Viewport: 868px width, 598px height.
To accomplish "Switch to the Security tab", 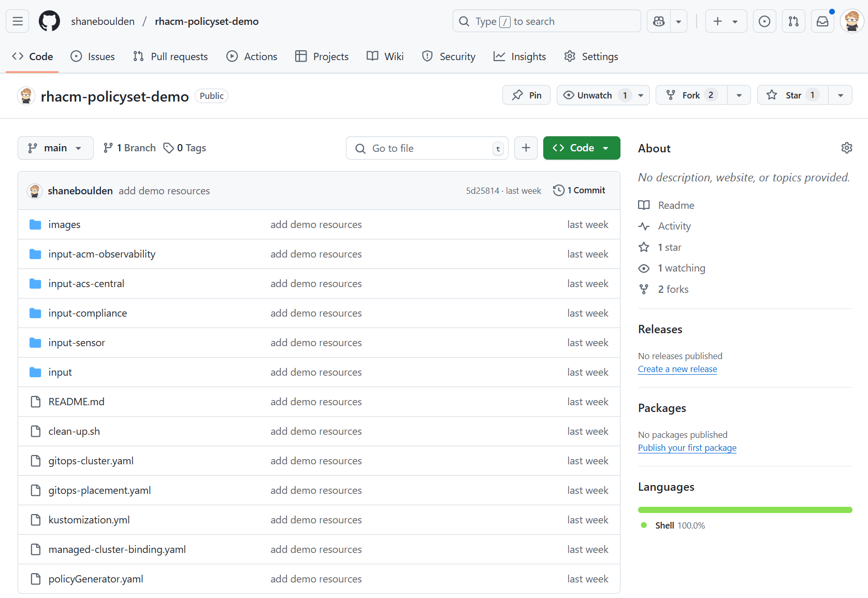I will tap(449, 56).
